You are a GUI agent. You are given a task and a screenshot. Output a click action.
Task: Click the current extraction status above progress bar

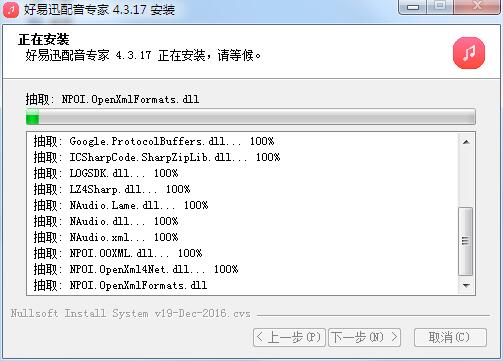[x=112, y=99]
